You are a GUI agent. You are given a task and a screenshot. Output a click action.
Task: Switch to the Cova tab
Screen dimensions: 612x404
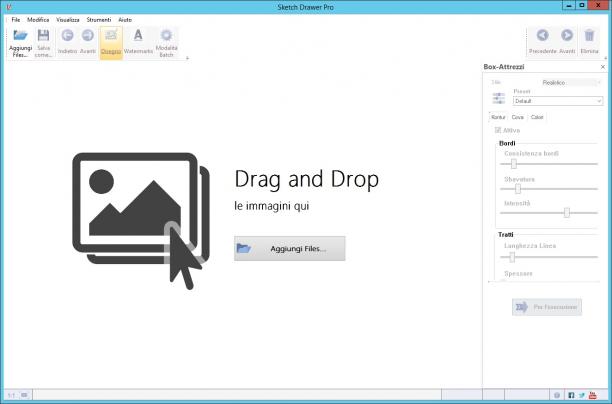pos(518,117)
